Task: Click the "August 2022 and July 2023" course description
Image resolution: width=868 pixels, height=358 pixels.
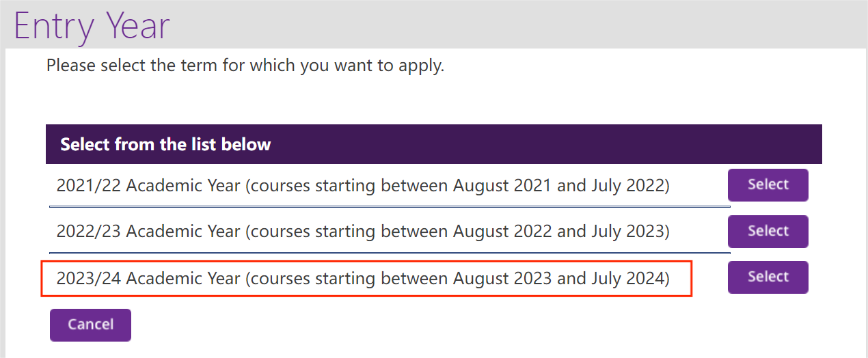Action: [559, 232]
